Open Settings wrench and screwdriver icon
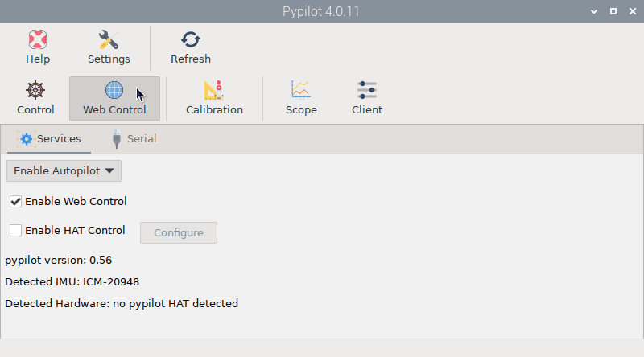Screen dimensions: 644x357 point(109,39)
